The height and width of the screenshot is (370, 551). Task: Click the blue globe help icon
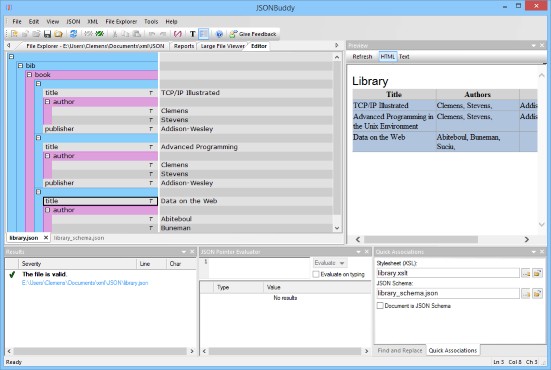[219, 34]
